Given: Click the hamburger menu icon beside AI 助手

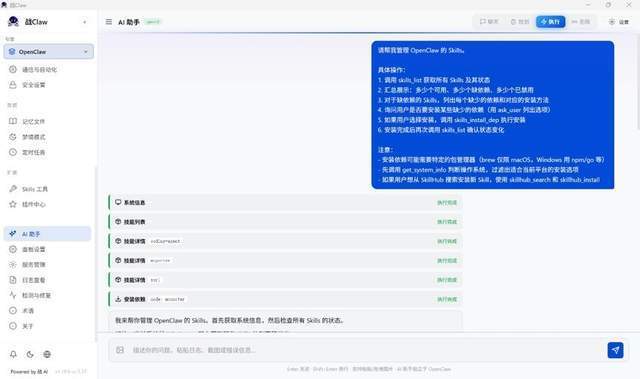Looking at the screenshot, I should (109, 22).
